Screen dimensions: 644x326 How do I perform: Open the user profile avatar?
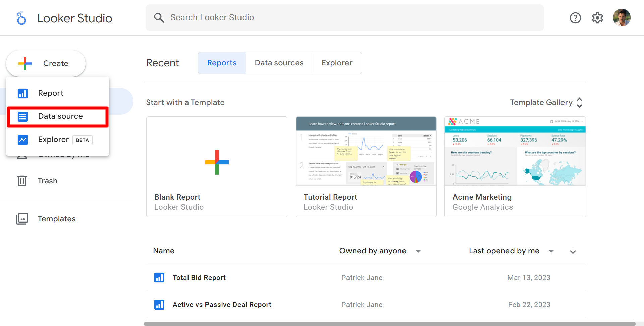point(622,18)
